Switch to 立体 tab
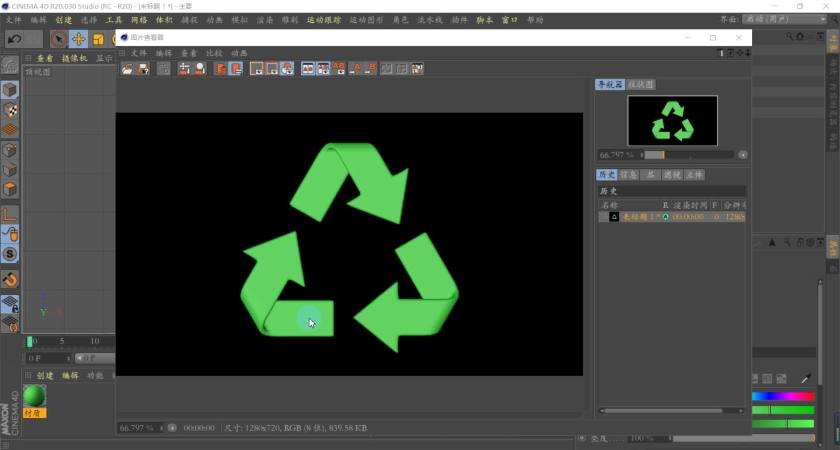 694,175
